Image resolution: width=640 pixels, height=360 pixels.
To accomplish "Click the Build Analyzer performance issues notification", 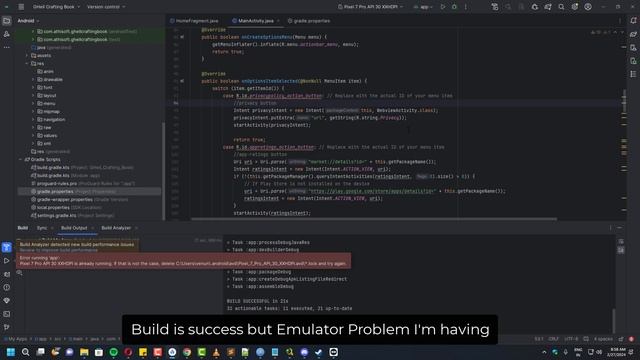I will [77, 247].
